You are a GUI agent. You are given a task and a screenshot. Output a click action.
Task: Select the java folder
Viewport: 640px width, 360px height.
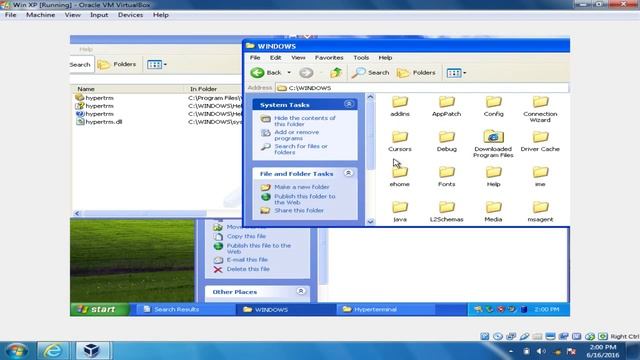(400, 211)
